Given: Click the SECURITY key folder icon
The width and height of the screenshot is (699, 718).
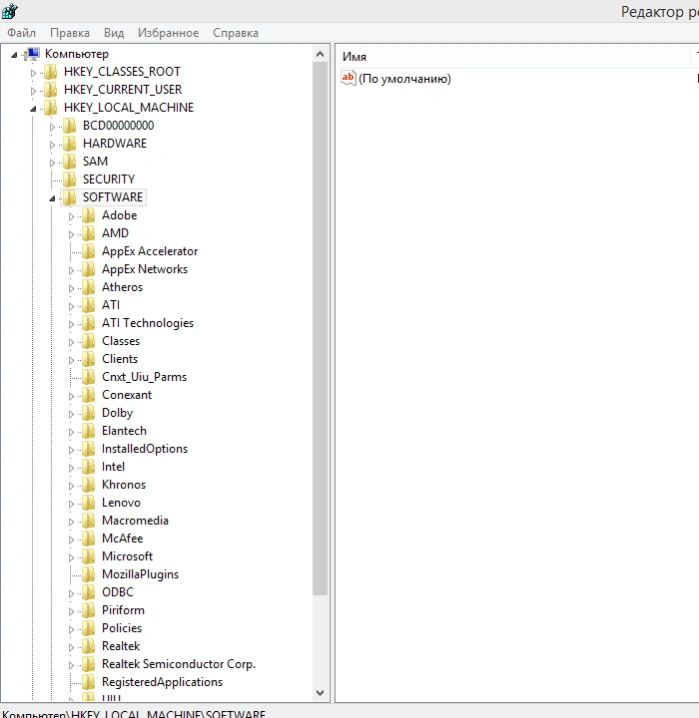Looking at the screenshot, I should click(x=69, y=180).
